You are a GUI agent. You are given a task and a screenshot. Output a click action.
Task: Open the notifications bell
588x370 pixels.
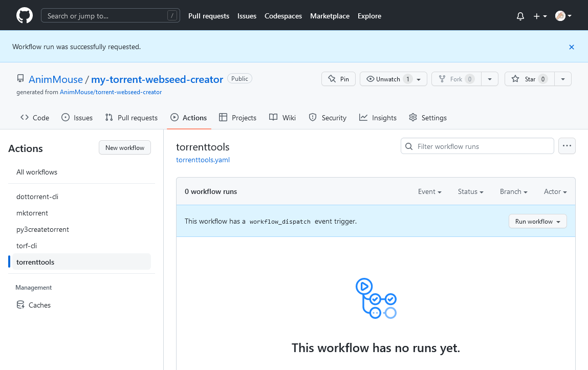(x=520, y=16)
